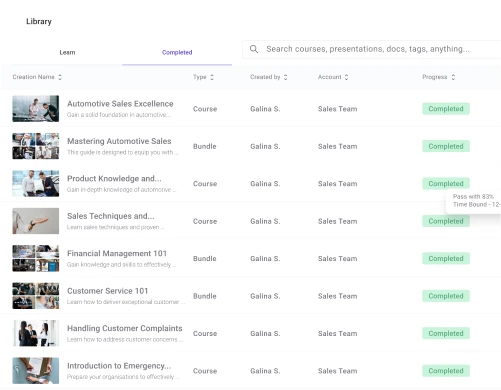Click Galina S. in Handling Customer Complaints row
This screenshot has width=501, height=390.
point(265,333)
